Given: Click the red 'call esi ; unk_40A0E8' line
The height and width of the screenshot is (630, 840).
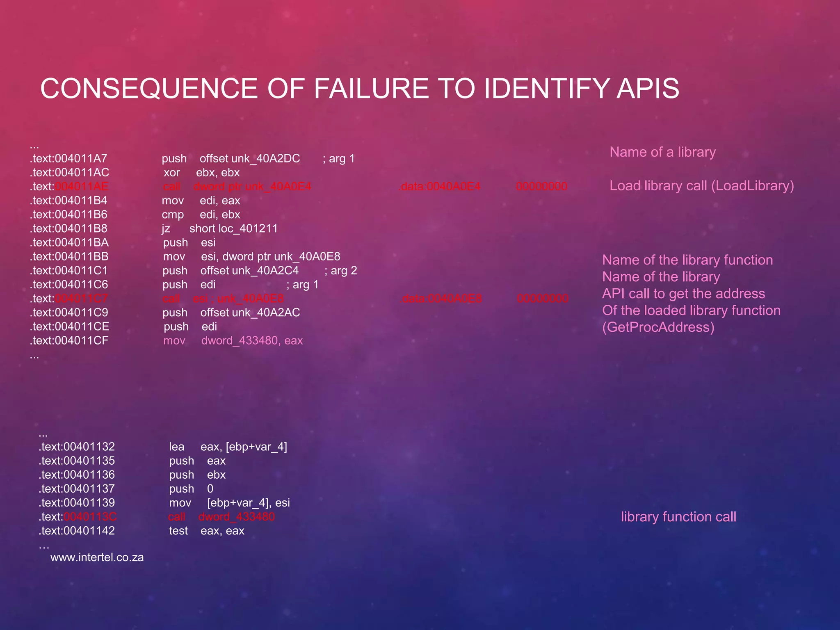Looking at the screenshot, I should 223,299.
